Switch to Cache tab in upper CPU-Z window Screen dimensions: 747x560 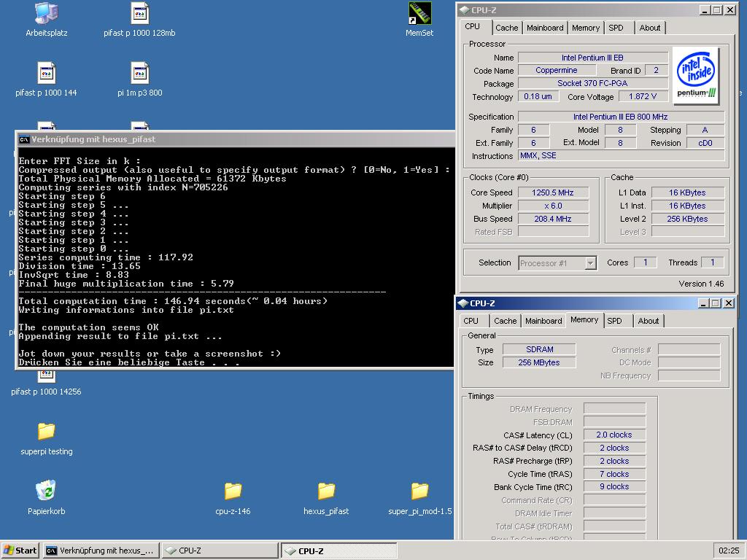[506, 28]
